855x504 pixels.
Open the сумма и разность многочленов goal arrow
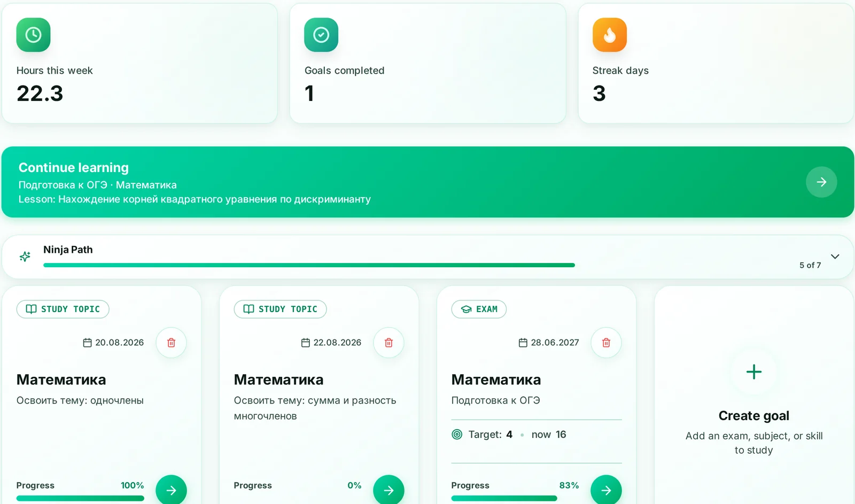(388, 490)
